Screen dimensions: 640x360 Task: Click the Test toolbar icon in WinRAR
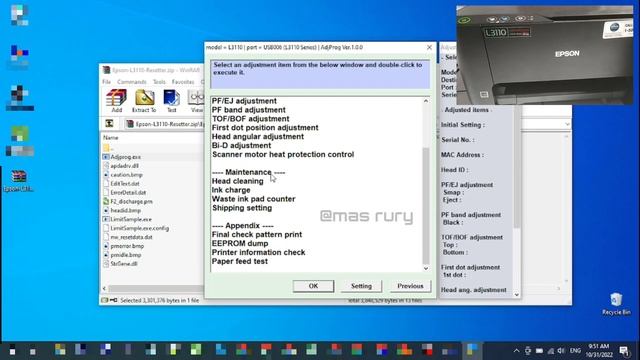171,101
